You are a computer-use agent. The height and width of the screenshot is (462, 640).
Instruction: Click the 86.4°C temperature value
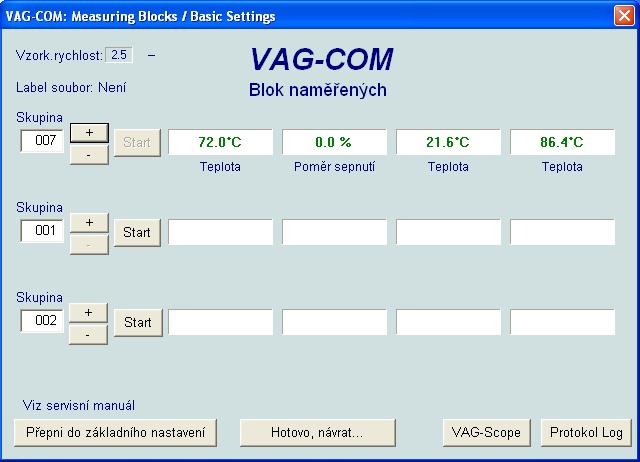[x=562, y=142]
